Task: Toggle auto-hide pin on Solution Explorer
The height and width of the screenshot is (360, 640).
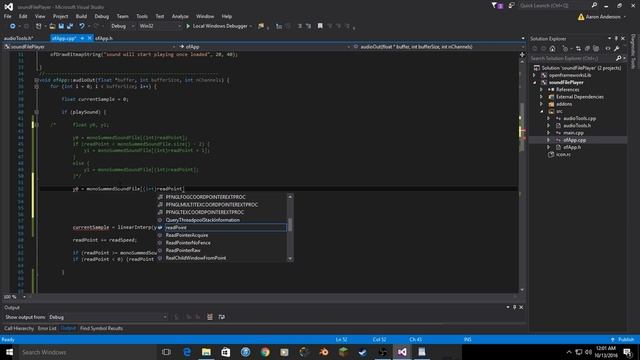Action: pyautogui.click(x=616, y=38)
